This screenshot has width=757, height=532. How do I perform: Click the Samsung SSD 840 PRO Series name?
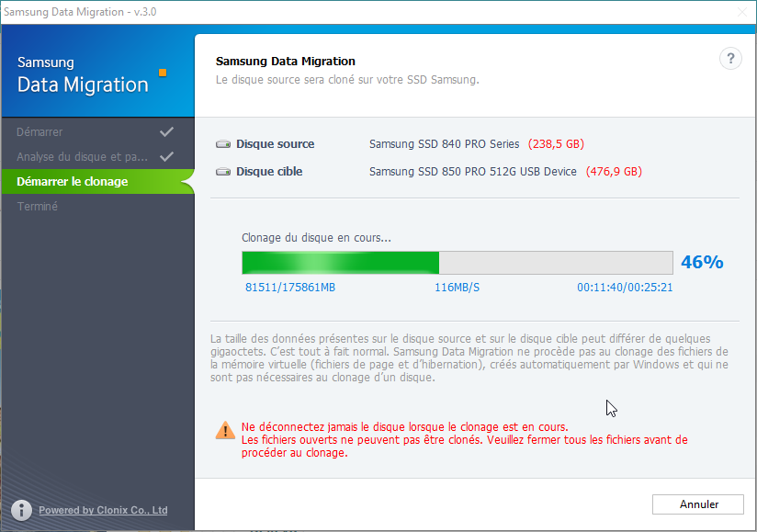point(444,144)
